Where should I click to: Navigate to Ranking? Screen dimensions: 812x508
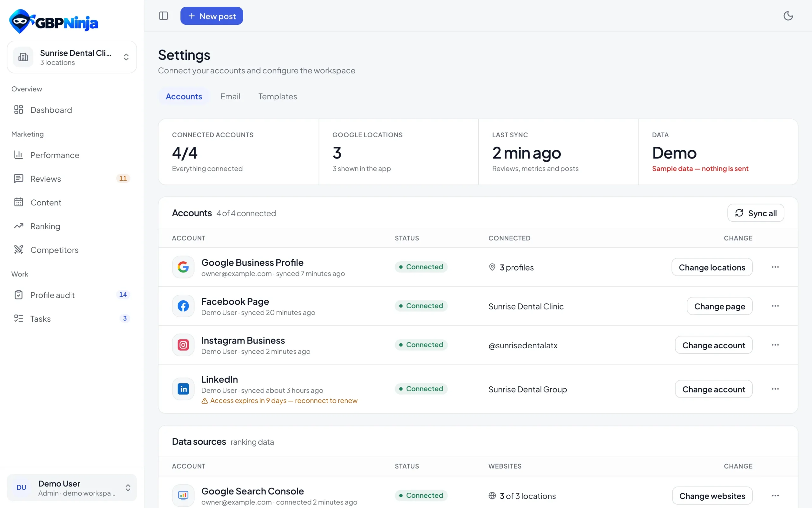click(72, 226)
